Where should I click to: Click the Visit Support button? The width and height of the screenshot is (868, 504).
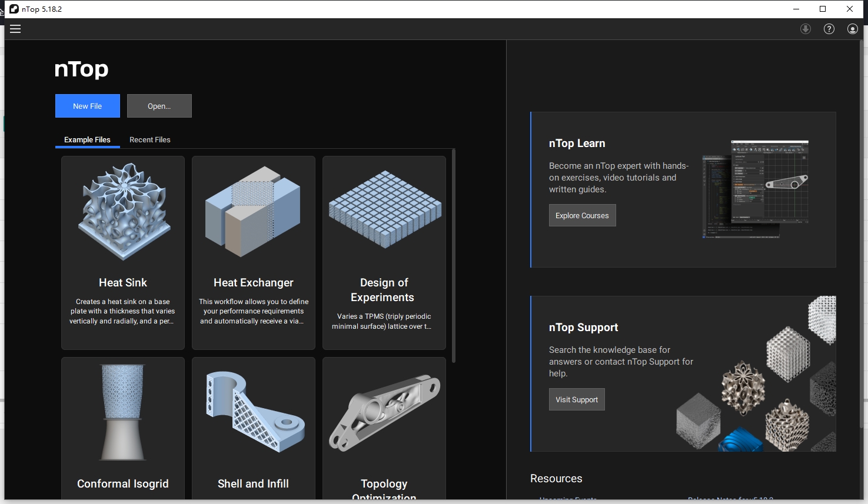tap(576, 399)
